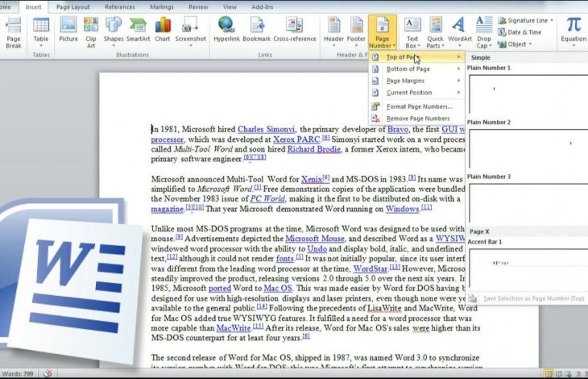
Task: Open the Review tab
Action: pos(198,6)
